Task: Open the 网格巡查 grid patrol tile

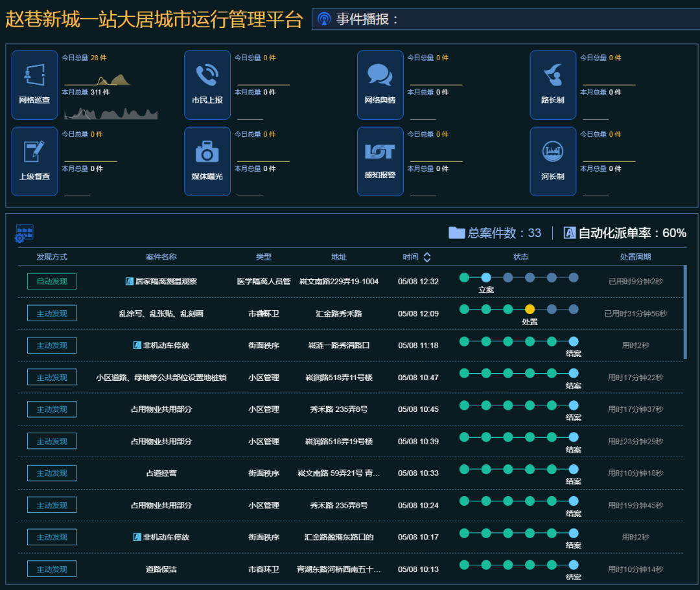Action: (x=34, y=85)
